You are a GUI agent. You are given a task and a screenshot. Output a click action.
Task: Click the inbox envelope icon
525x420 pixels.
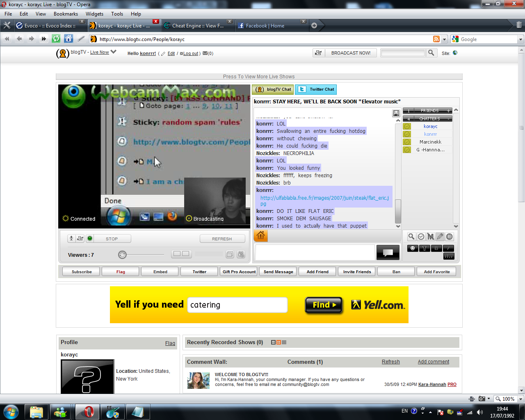pyautogui.click(x=205, y=53)
